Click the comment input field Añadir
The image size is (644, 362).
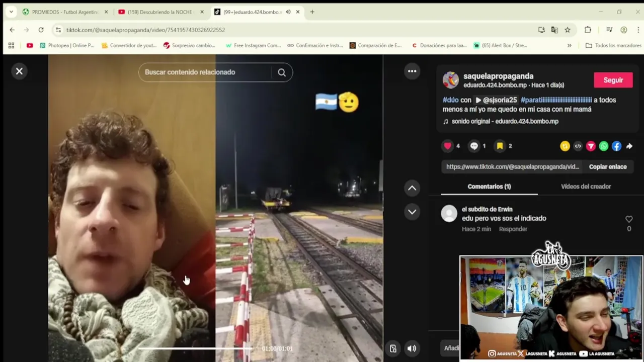[451, 348]
